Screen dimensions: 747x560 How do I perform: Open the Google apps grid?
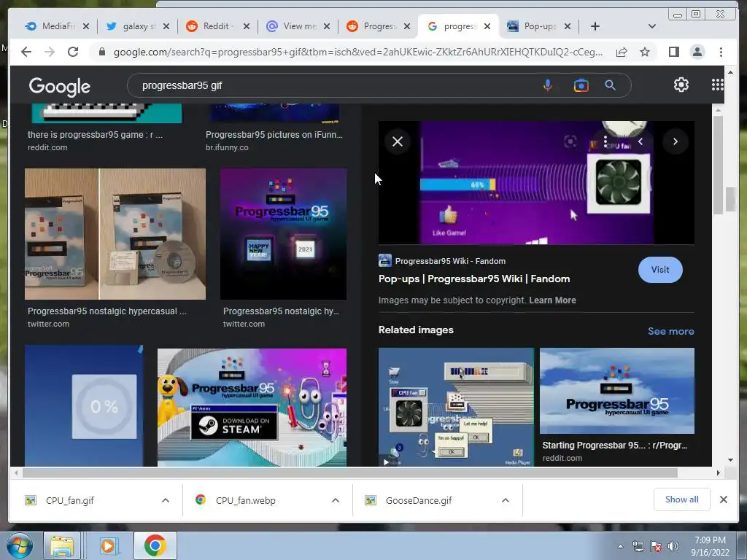pyautogui.click(x=718, y=85)
